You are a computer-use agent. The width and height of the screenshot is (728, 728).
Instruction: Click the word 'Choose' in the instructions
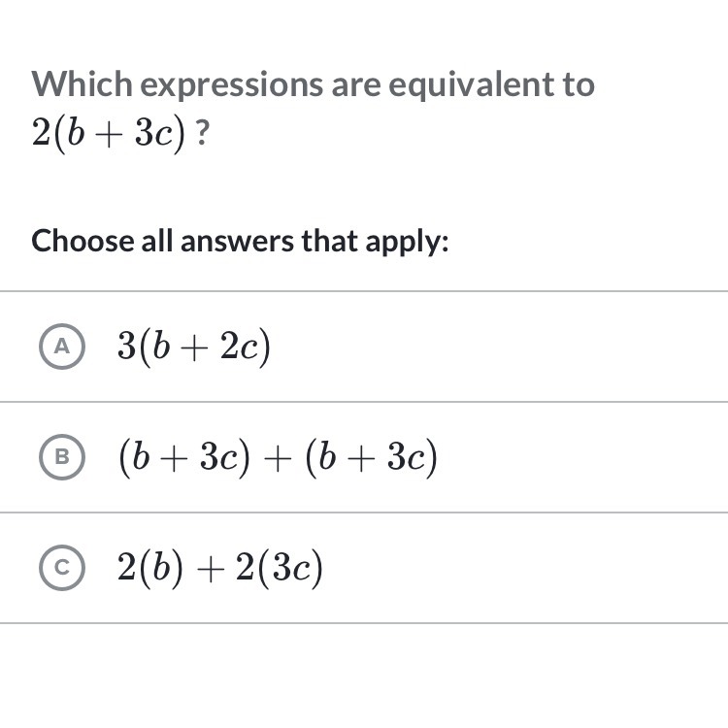pyautogui.click(x=83, y=241)
